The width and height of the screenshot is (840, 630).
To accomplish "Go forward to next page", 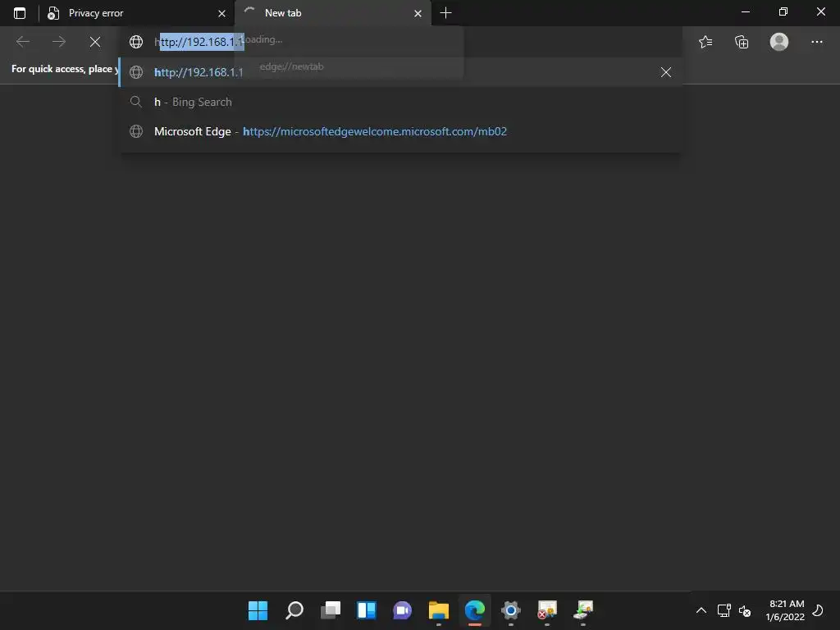I will coord(59,42).
